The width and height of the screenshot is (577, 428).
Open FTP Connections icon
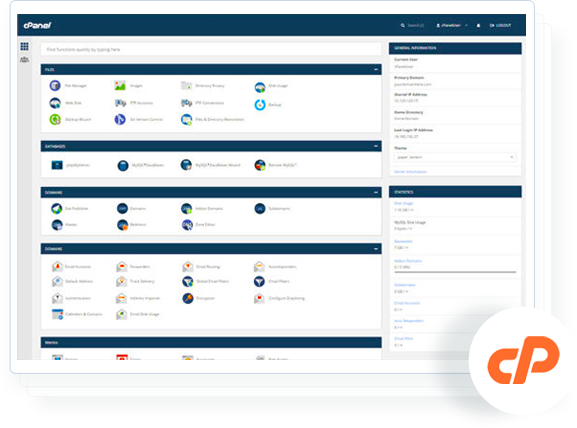[187, 103]
